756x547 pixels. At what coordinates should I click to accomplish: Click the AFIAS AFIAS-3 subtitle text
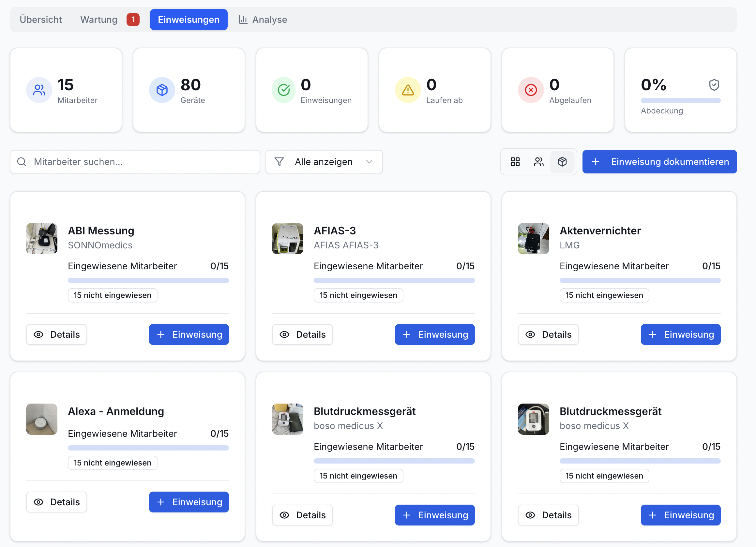coord(346,245)
